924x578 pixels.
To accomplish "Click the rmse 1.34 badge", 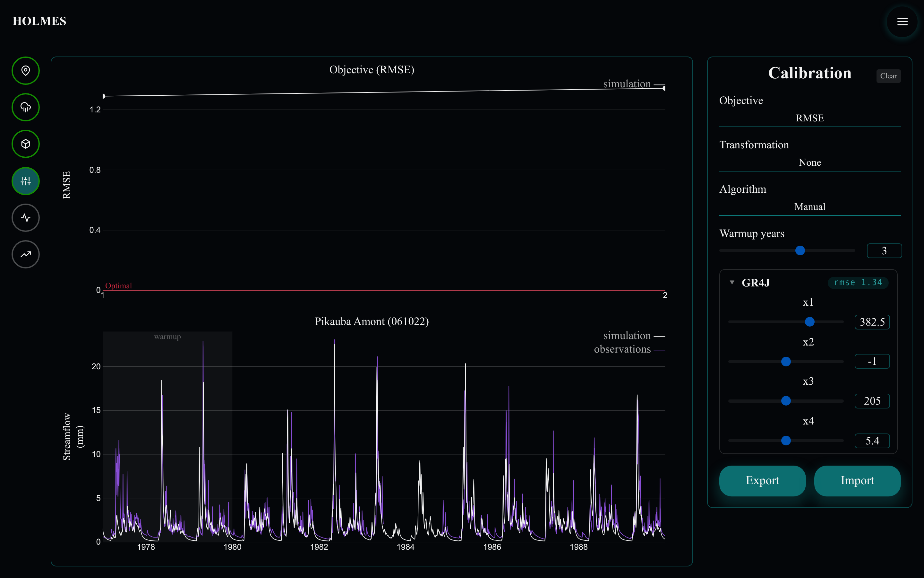I will pyautogui.click(x=858, y=283).
